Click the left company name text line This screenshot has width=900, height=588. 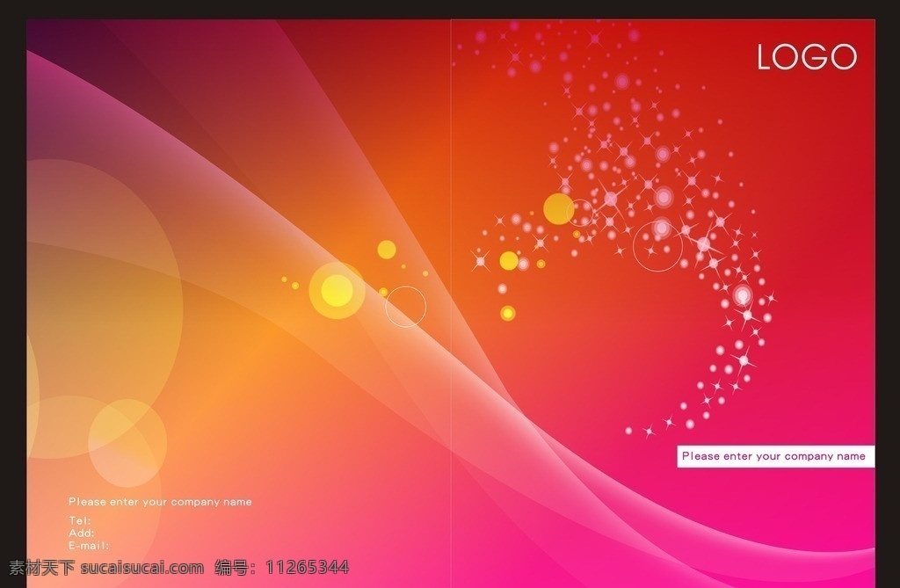(x=160, y=502)
